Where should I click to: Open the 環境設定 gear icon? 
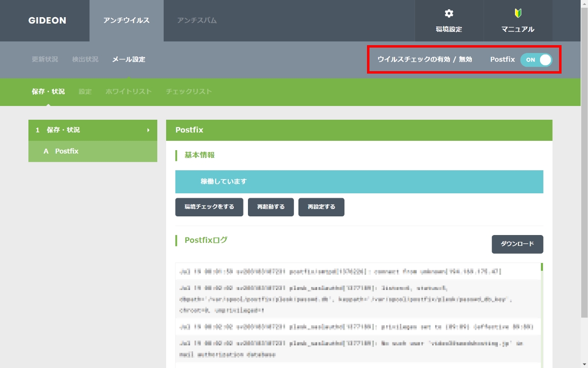pos(449,14)
